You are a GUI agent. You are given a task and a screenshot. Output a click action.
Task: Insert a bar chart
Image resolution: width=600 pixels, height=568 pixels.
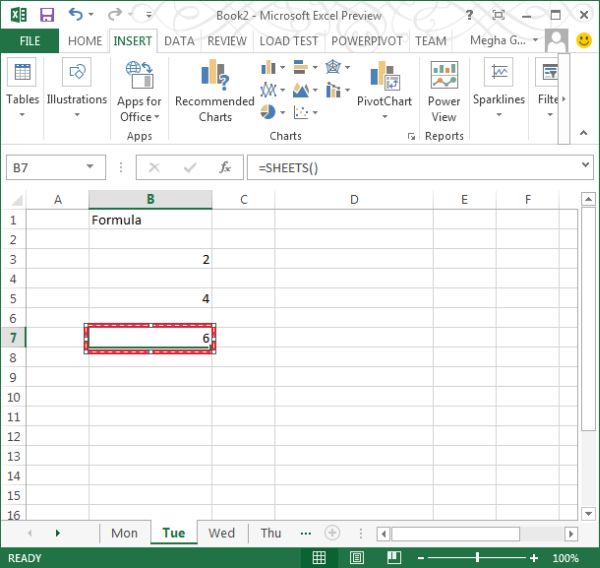[301, 67]
